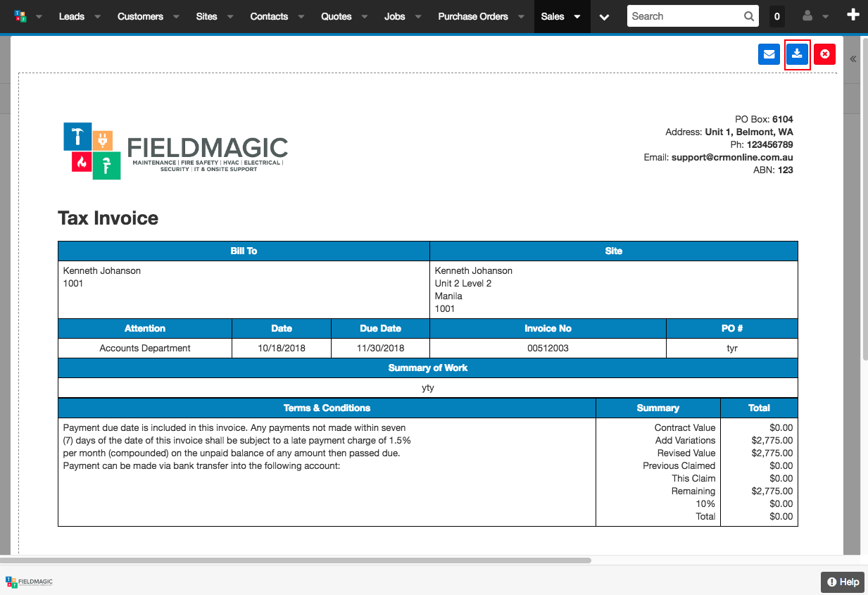Expand the Sites dropdown arrow
This screenshot has width=868, height=595.
[x=230, y=17]
